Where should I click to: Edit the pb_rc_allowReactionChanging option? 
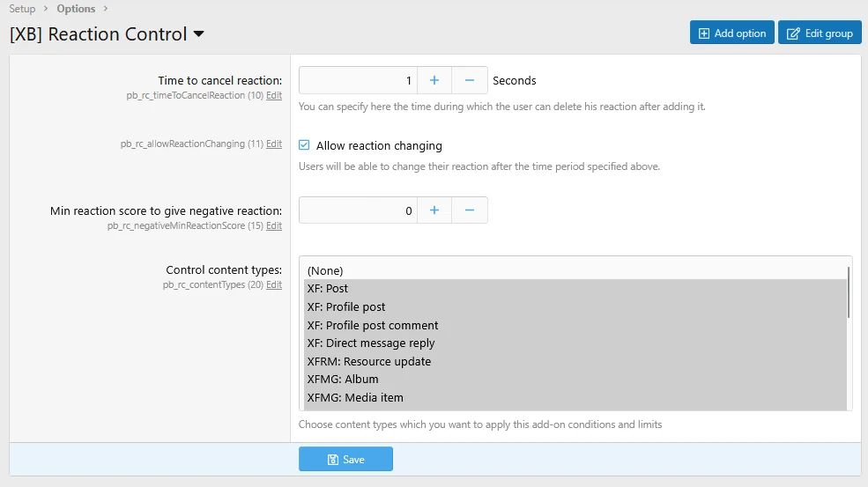tap(274, 144)
